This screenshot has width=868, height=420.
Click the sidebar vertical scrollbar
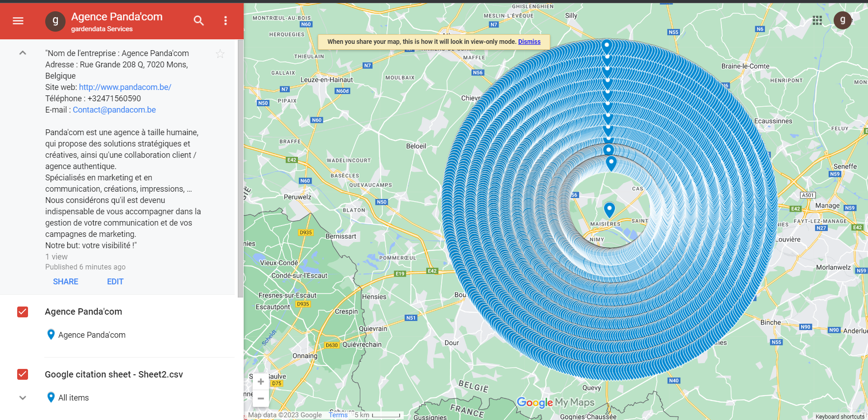tap(241, 168)
